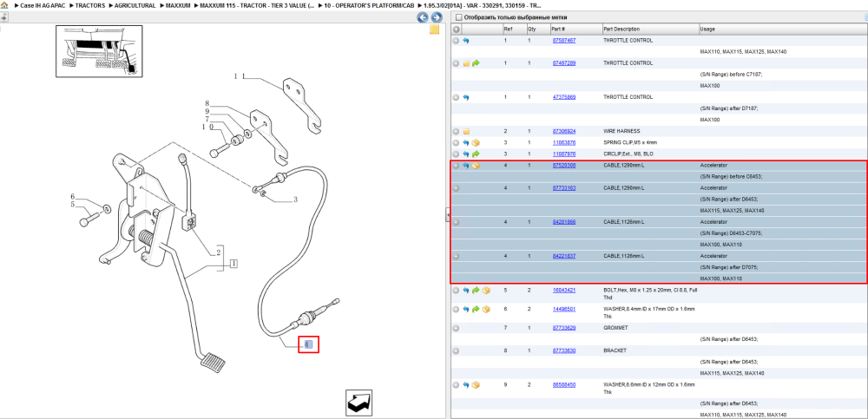Select callout 3 near cable clip
The width and height of the screenshot is (868, 419).
pyautogui.click(x=295, y=200)
